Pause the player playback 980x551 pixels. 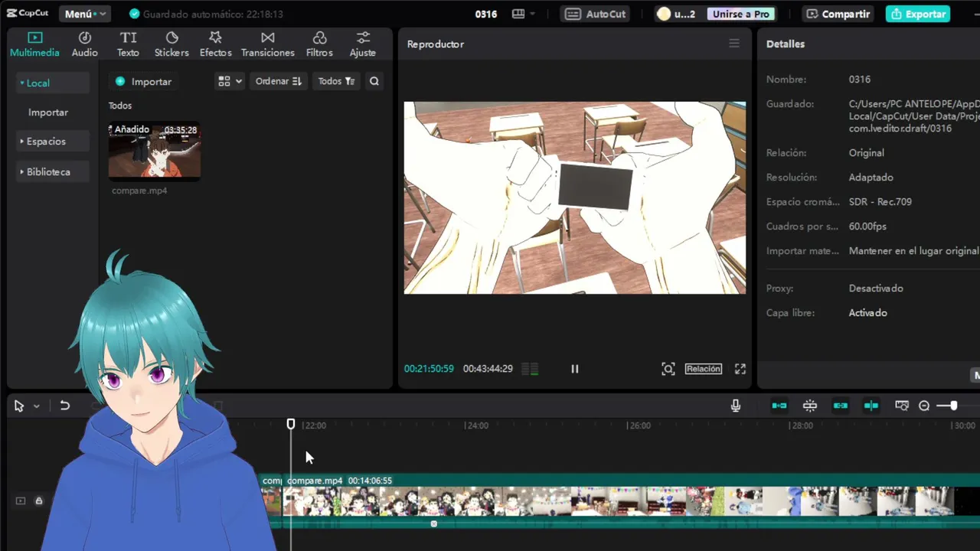pyautogui.click(x=575, y=369)
